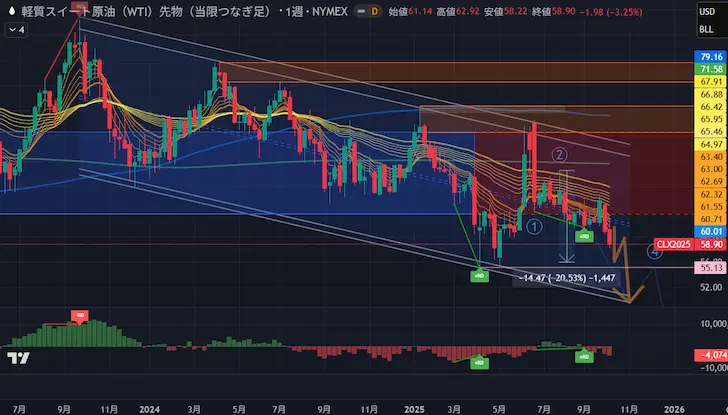Screen dimensions: 728x415
Task: Select the circled number 4 wave marker
Action: [653, 252]
